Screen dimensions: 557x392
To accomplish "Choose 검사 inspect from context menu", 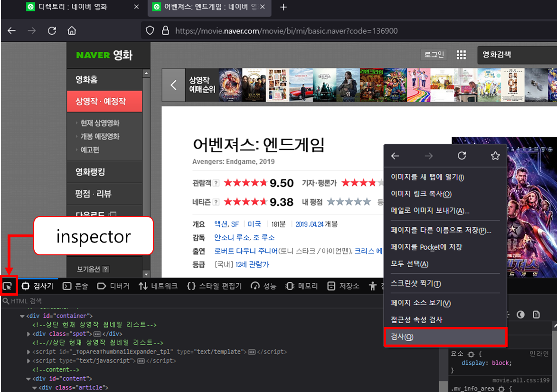I will pyautogui.click(x=445, y=336).
